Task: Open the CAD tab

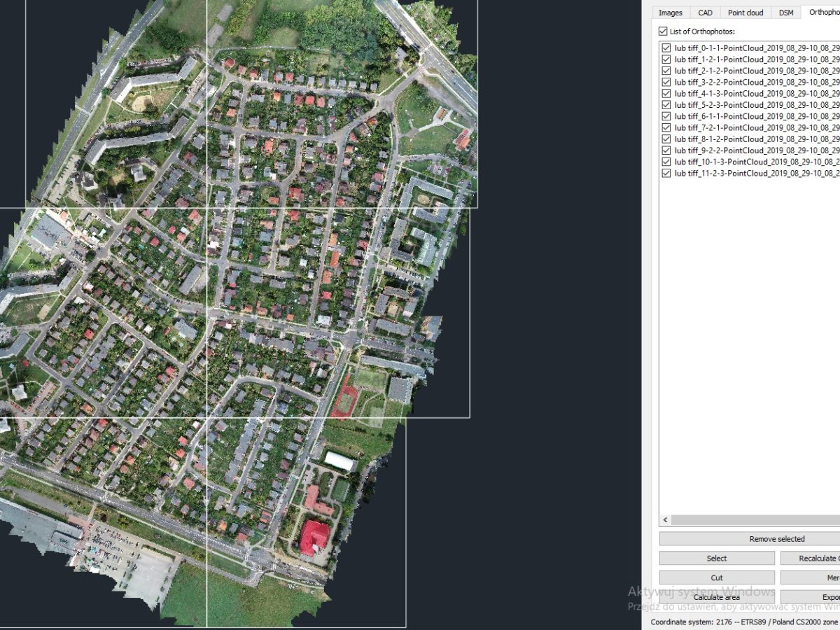Action: click(705, 13)
